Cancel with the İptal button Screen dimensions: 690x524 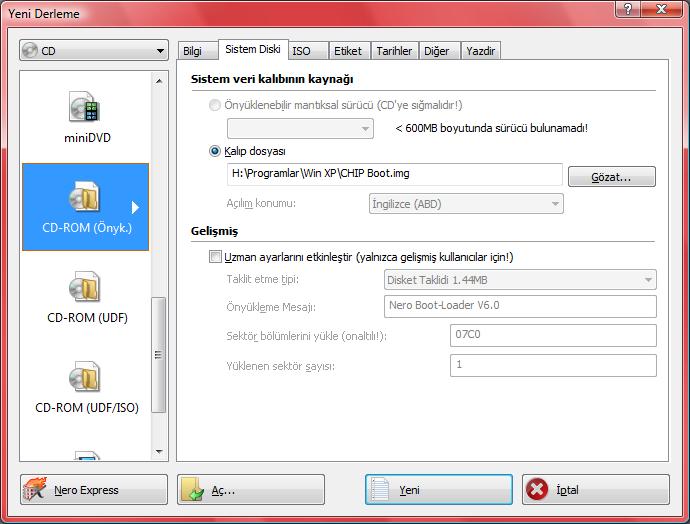click(595, 490)
